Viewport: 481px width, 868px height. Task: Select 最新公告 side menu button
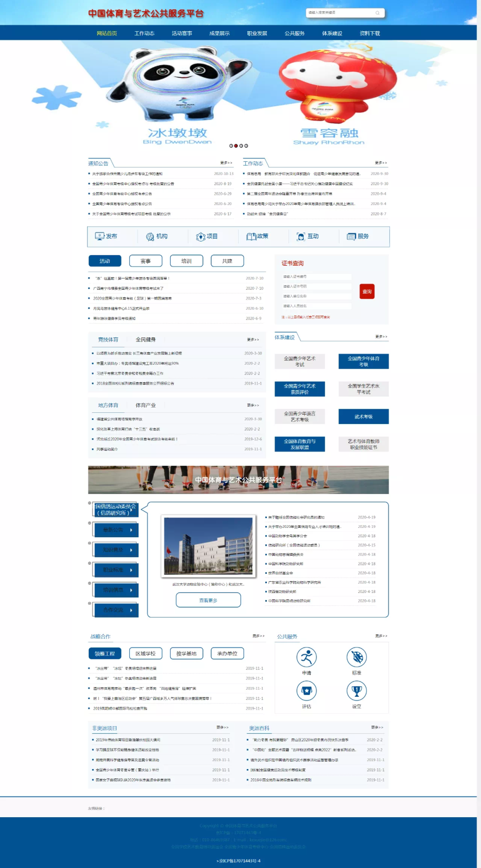(116, 530)
